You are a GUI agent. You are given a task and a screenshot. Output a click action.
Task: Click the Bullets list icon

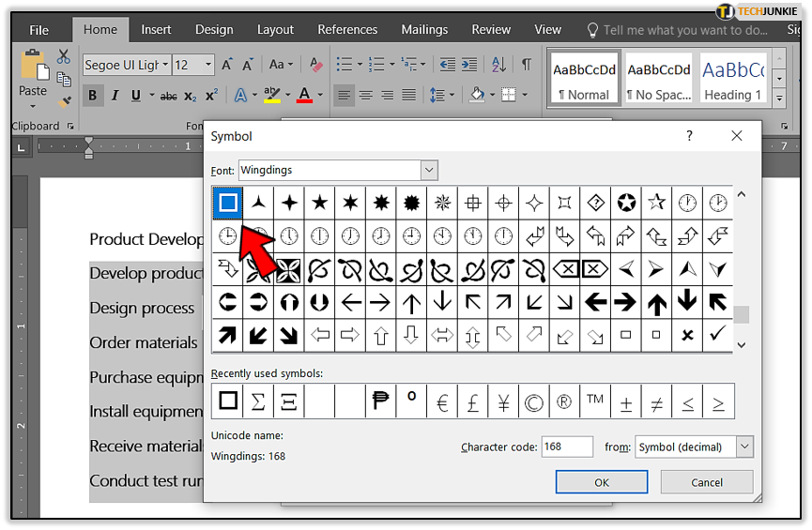[344, 65]
